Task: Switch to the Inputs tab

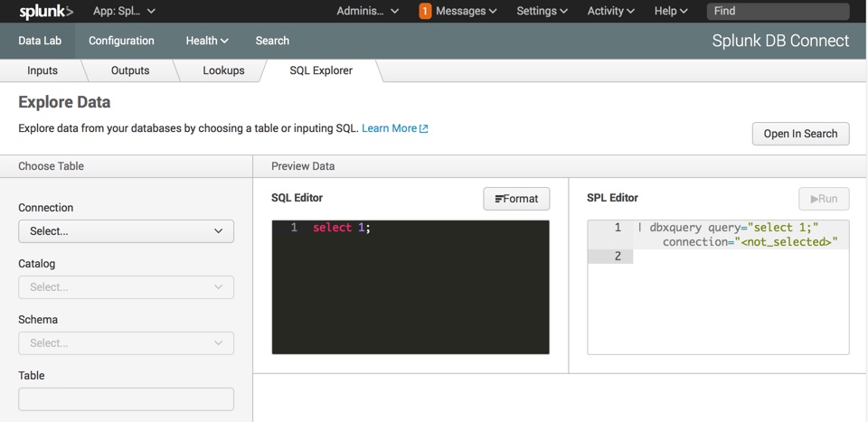Action: click(x=42, y=70)
